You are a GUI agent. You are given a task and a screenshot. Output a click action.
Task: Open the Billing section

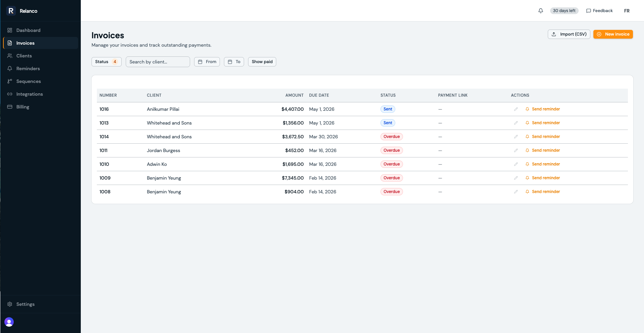41,107
